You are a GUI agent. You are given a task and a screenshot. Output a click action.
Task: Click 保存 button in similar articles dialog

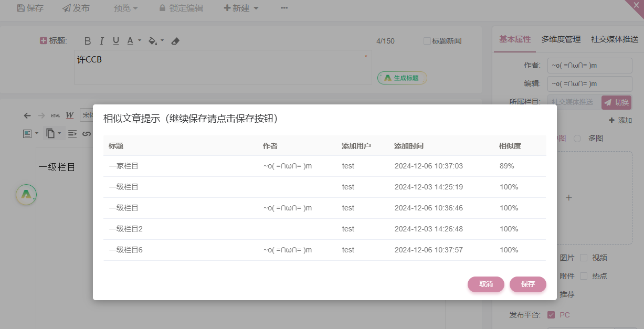(x=527, y=284)
